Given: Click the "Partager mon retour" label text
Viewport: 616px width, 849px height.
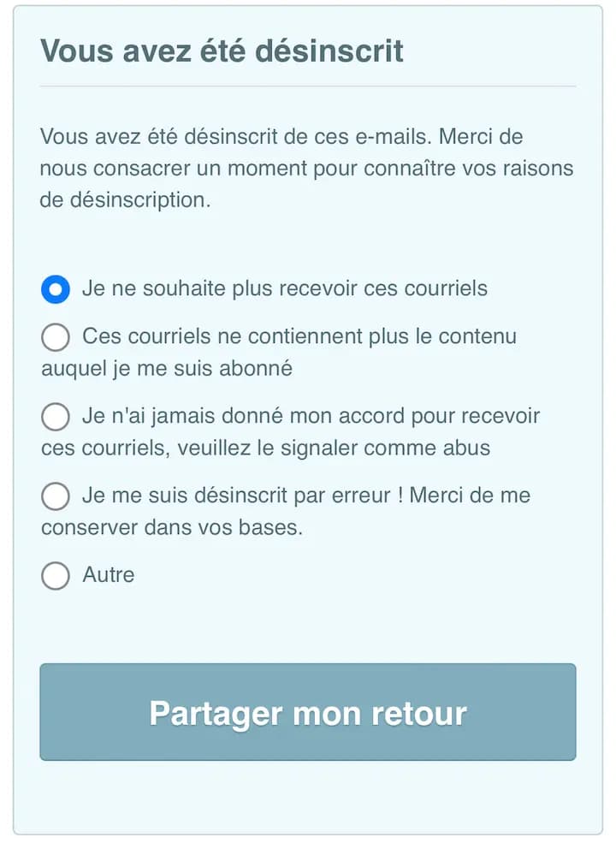Looking at the screenshot, I should [x=307, y=712].
